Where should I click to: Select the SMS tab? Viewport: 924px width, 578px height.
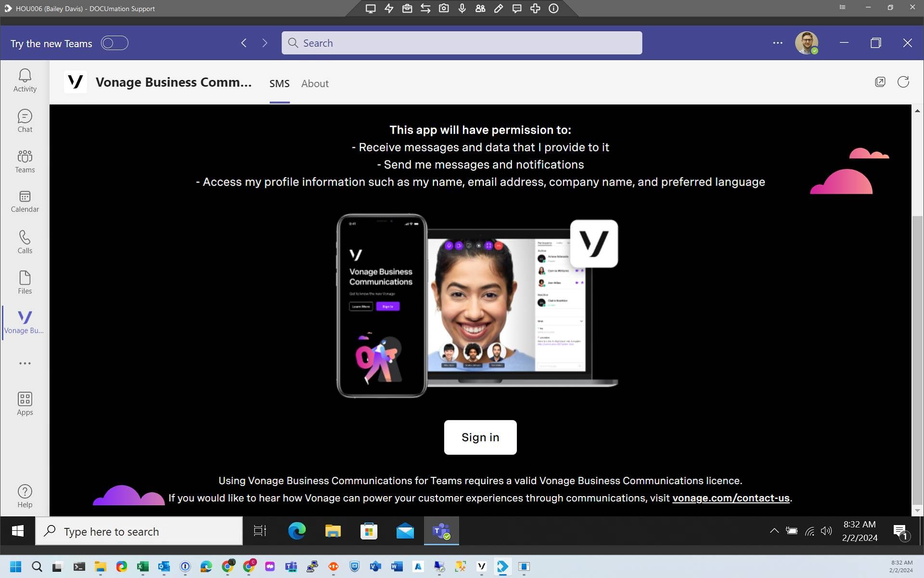coord(279,83)
